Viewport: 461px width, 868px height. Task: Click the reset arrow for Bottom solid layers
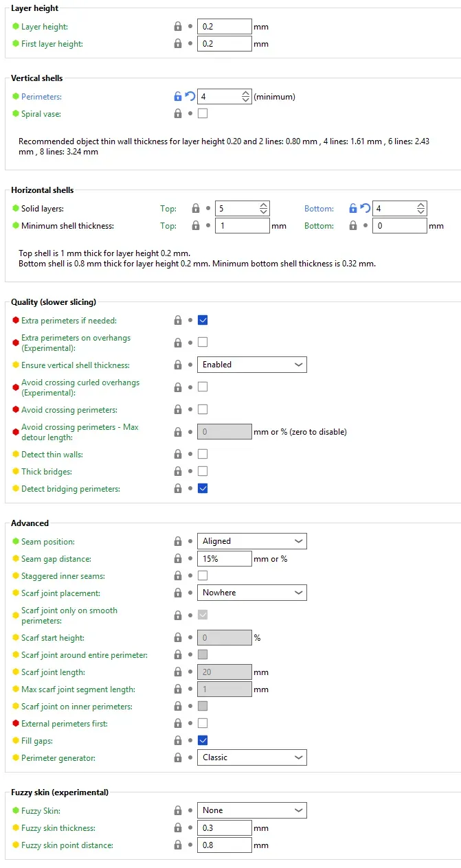(366, 209)
